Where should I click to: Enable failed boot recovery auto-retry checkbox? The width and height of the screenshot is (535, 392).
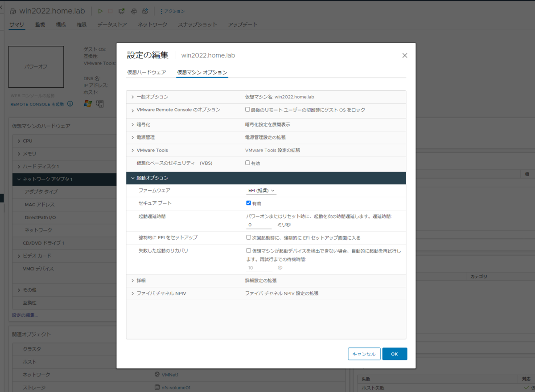(248, 251)
